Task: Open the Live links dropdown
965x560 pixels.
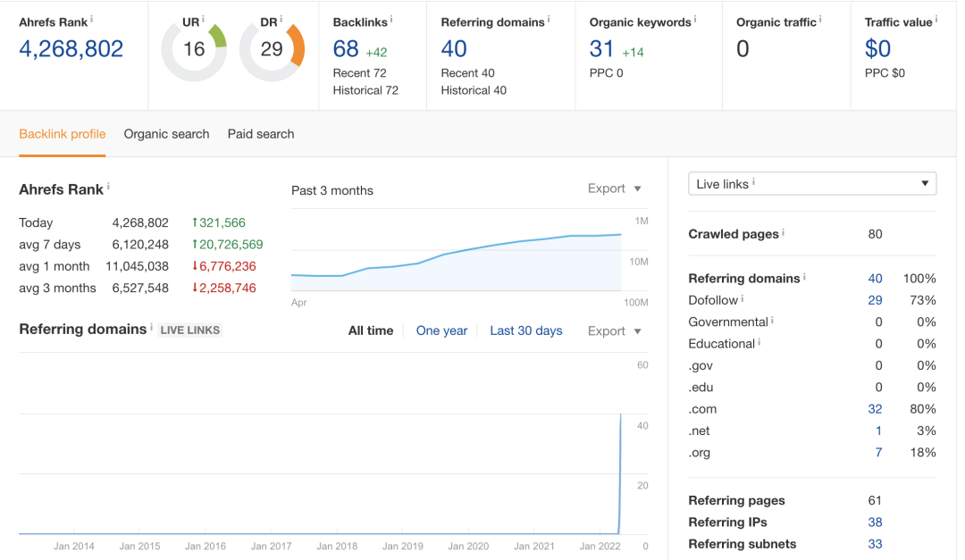Action: point(811,184)
